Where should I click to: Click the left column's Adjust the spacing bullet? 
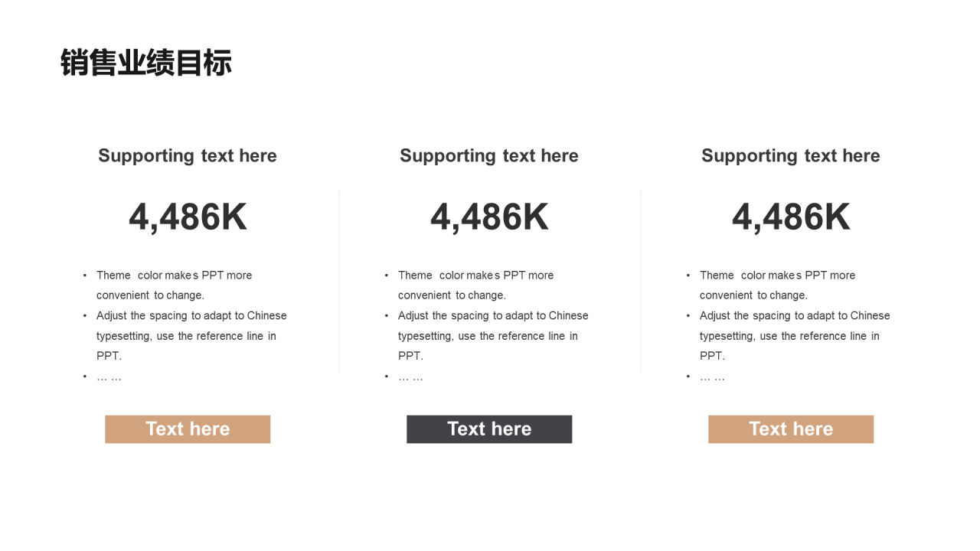click(x=191, y=335)
